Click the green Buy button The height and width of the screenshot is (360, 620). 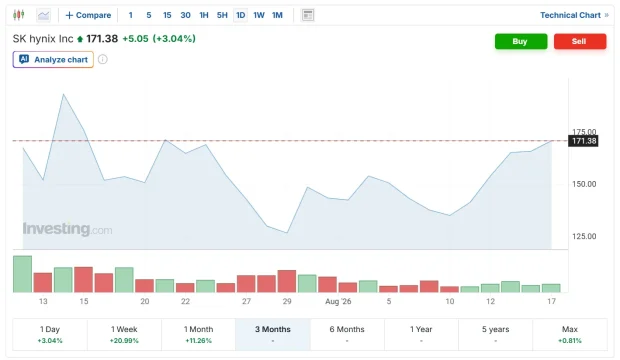tap(521, 41)
